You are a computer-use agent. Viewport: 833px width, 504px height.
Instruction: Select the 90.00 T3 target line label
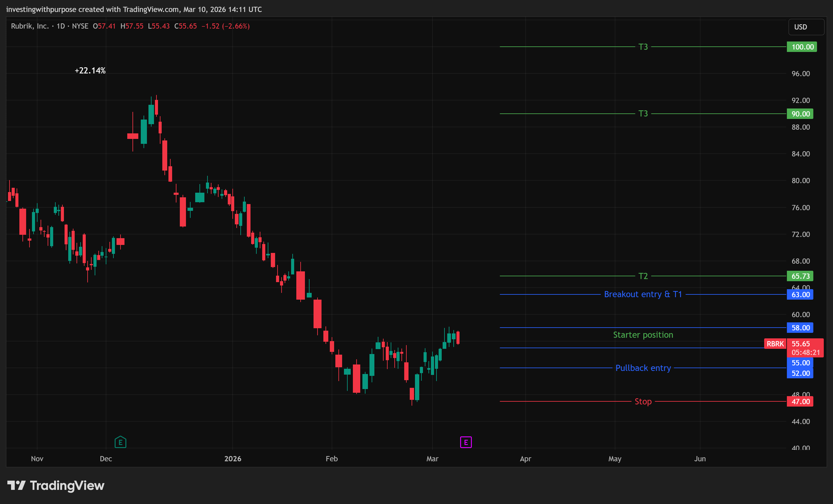point(643,114)
